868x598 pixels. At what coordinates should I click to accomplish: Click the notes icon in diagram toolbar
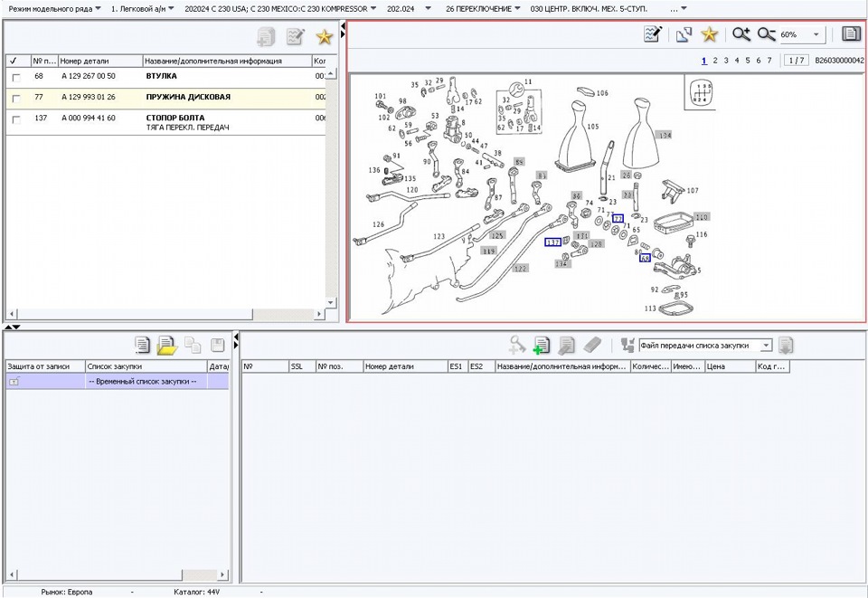(x=653, y=34)
